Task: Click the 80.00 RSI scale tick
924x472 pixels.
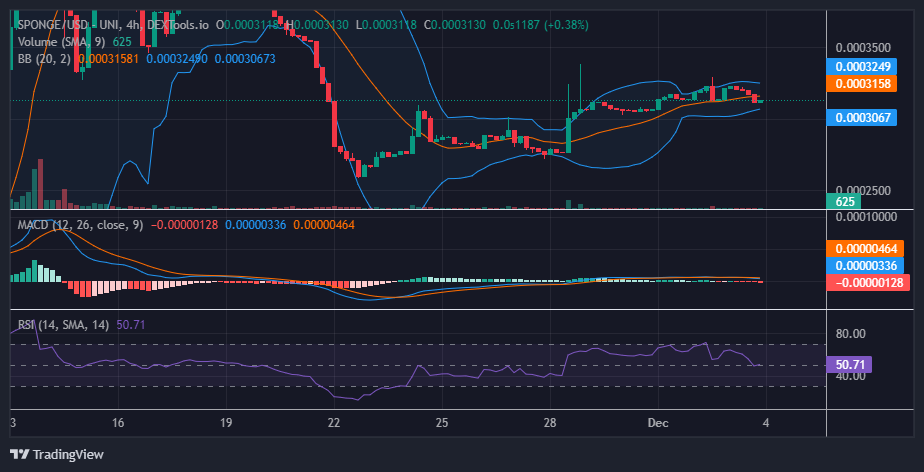Action: [x=850, y=334]
